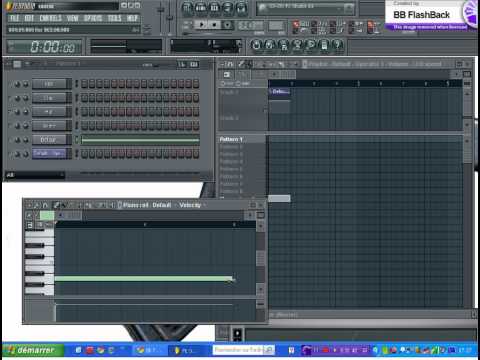Open the 'All' channel filter dropdown

pos(35,175)
